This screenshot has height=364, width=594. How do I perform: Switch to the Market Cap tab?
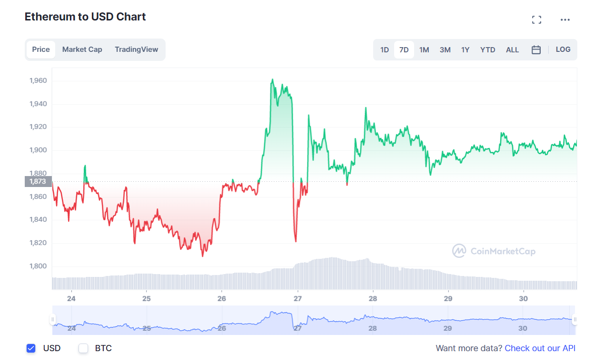(x=82, y=49)
